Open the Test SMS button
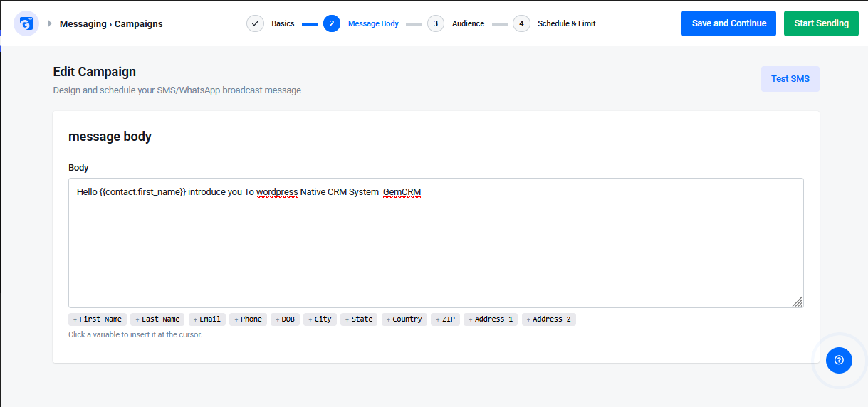 (x=790, y=79)
